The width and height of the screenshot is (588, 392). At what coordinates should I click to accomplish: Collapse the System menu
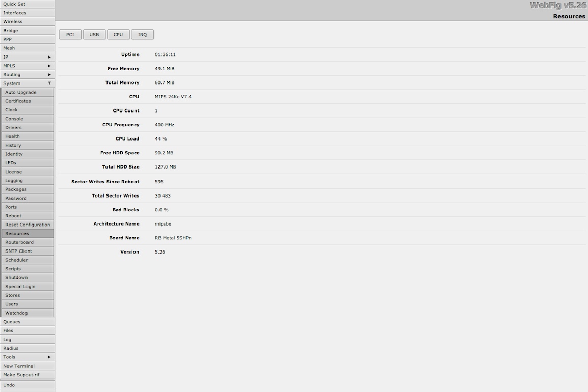(27, 83)
